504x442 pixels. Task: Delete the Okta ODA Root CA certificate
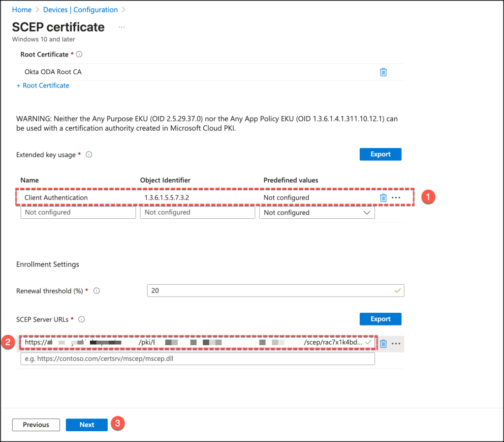[x=383, y=72]
